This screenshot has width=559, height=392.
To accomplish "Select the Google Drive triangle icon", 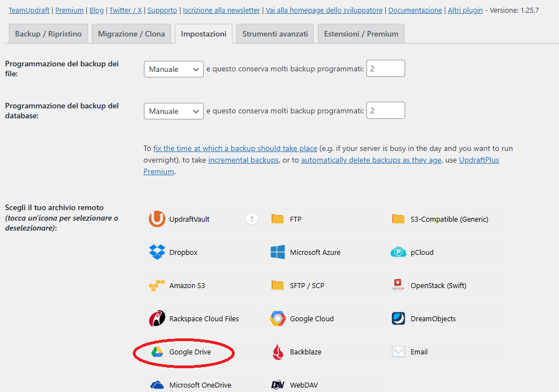I will (x=157, y=352).
